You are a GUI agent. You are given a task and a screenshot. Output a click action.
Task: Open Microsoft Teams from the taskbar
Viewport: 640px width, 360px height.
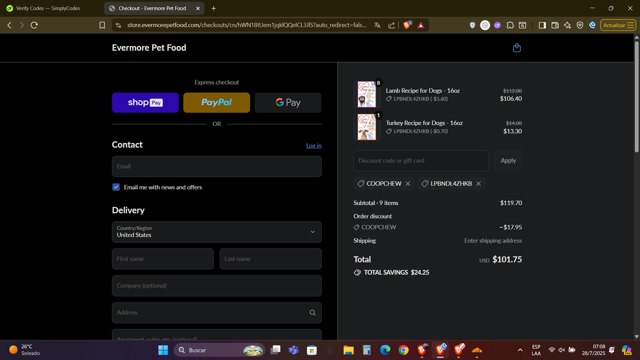293,350
